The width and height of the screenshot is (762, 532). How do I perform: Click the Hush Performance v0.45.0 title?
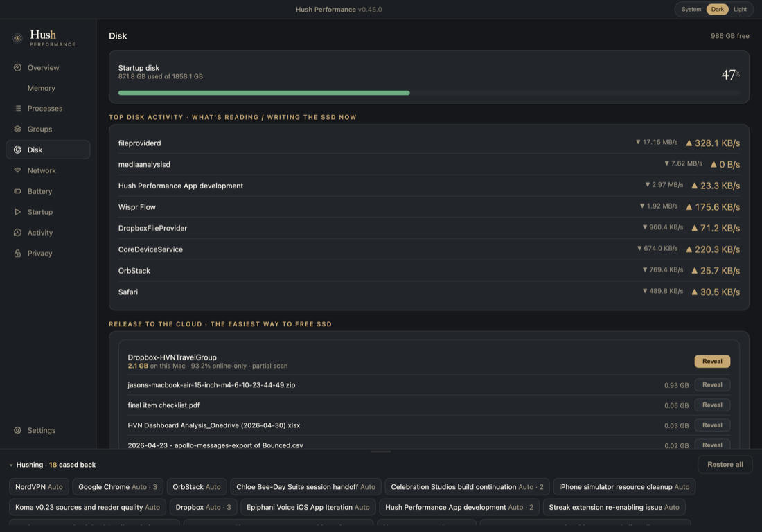[x=339, y=9]
